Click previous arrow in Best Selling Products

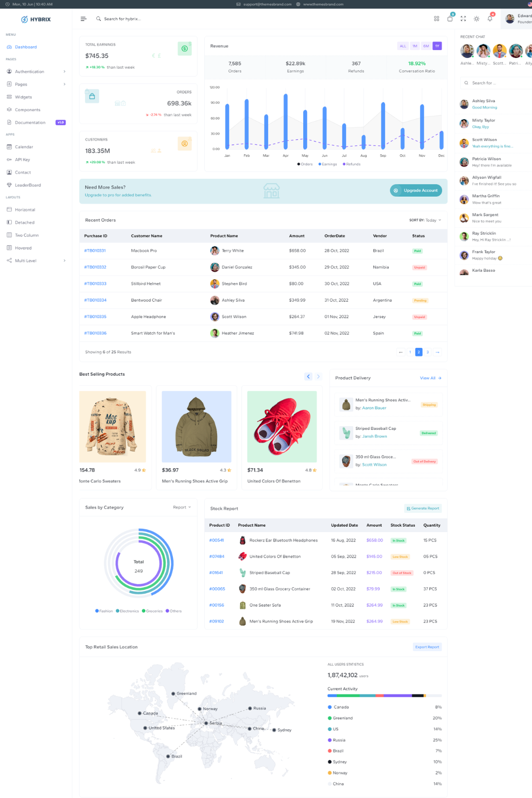tap(309, 377)
